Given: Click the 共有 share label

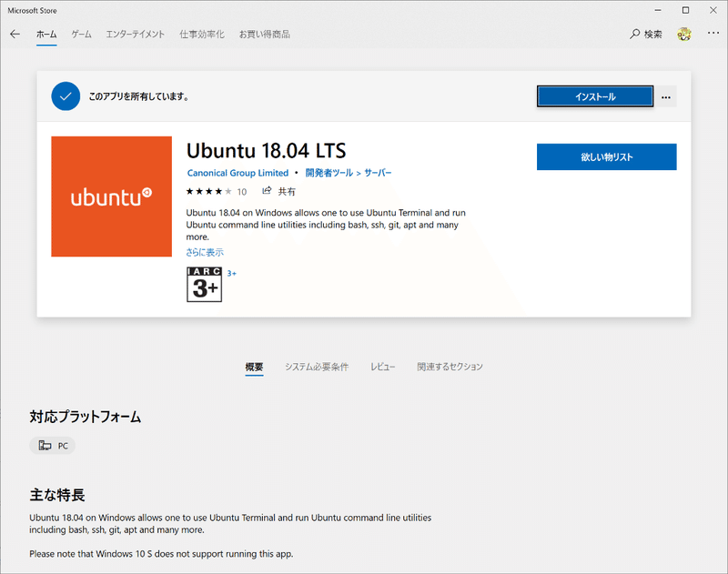Looking at the screenshot, I should coord(287,191).
